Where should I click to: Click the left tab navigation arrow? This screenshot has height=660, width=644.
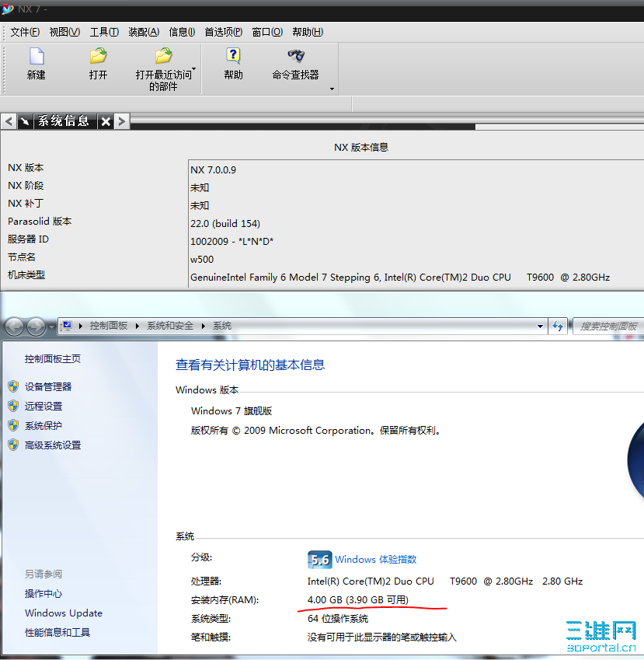pos(9,121)
